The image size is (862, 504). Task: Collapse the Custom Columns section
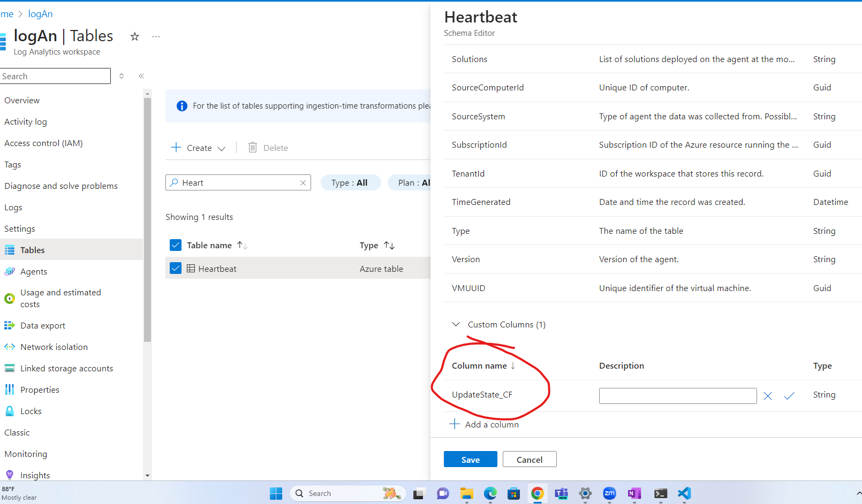point(456,324)
